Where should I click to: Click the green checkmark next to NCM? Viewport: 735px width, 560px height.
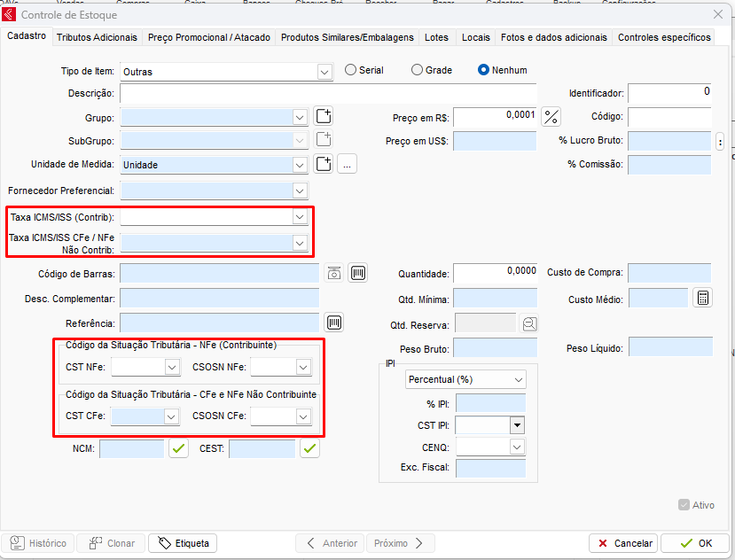coord(180,449)
